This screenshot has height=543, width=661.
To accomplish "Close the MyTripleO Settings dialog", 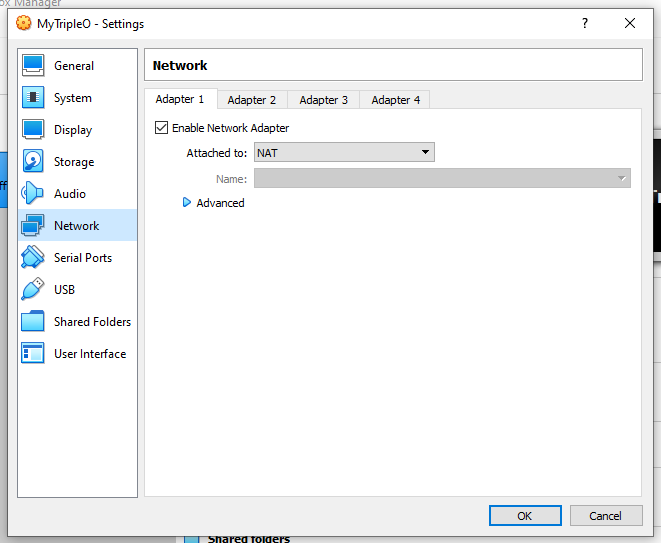I will [x=630, y=23].
